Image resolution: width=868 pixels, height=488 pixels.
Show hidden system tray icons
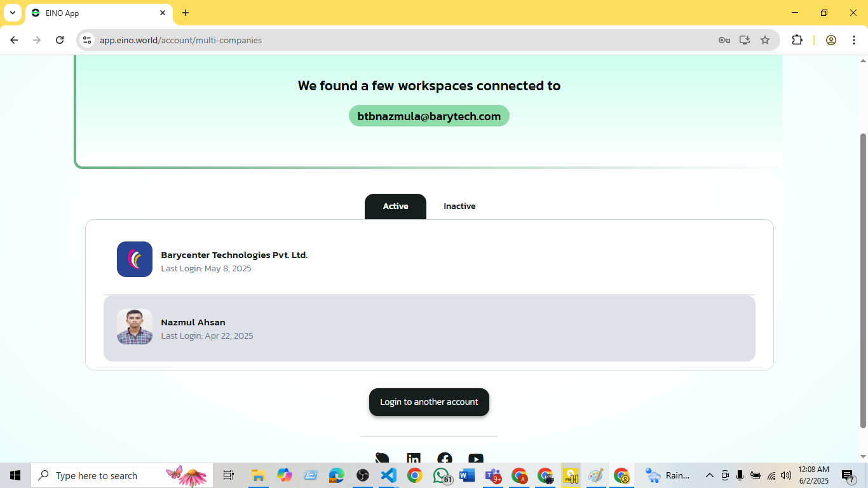(x=710, y=475)
